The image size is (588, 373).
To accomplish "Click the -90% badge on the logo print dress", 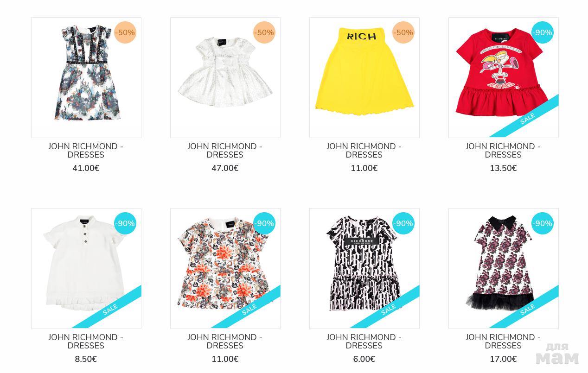I will point(403,223).
